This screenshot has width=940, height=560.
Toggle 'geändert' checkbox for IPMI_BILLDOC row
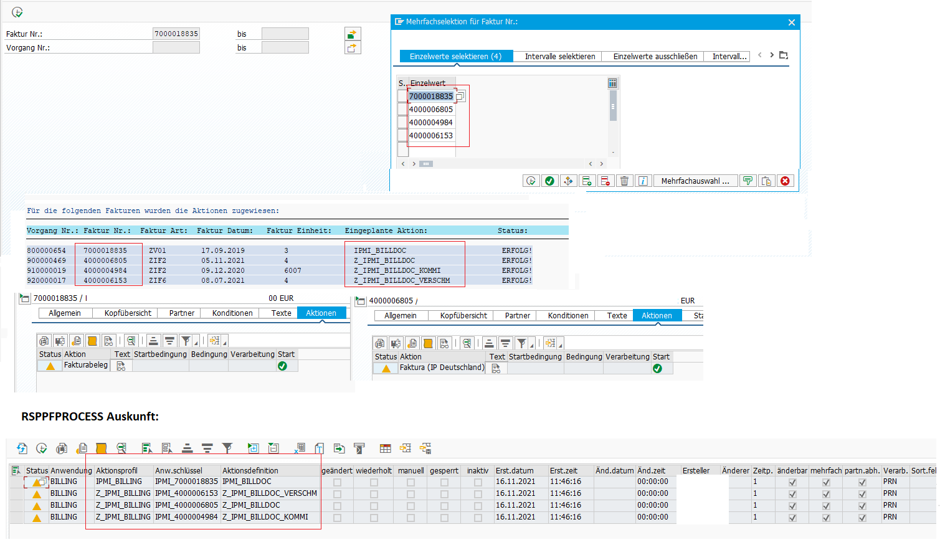pyautogui.click(x=337, y=482)
